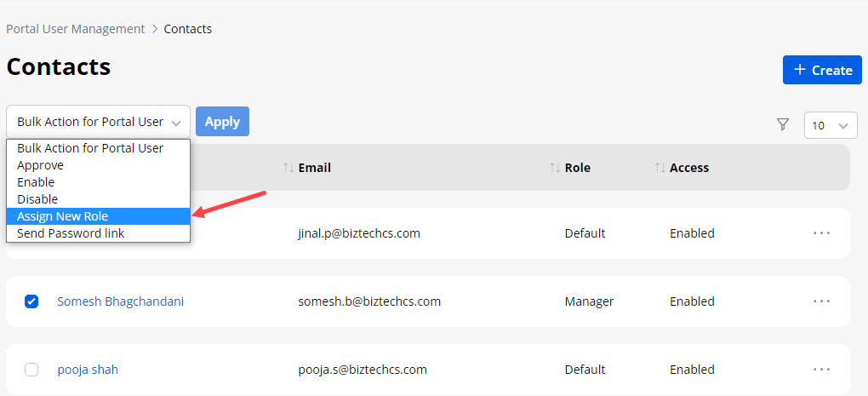The height and width of the screenshot is (396, 868).
Task: Check the pooja shah checkbox
Action: coord(31,370)
